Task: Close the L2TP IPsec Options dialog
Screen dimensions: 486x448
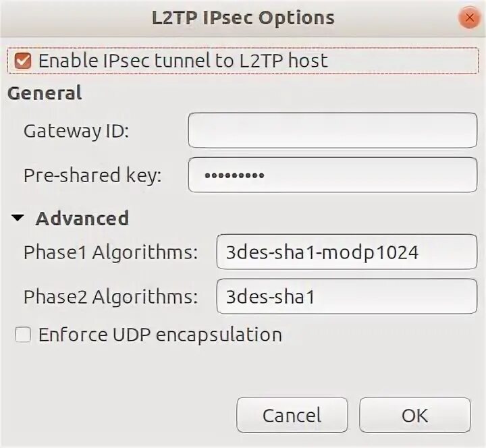Action: point(468,18)
